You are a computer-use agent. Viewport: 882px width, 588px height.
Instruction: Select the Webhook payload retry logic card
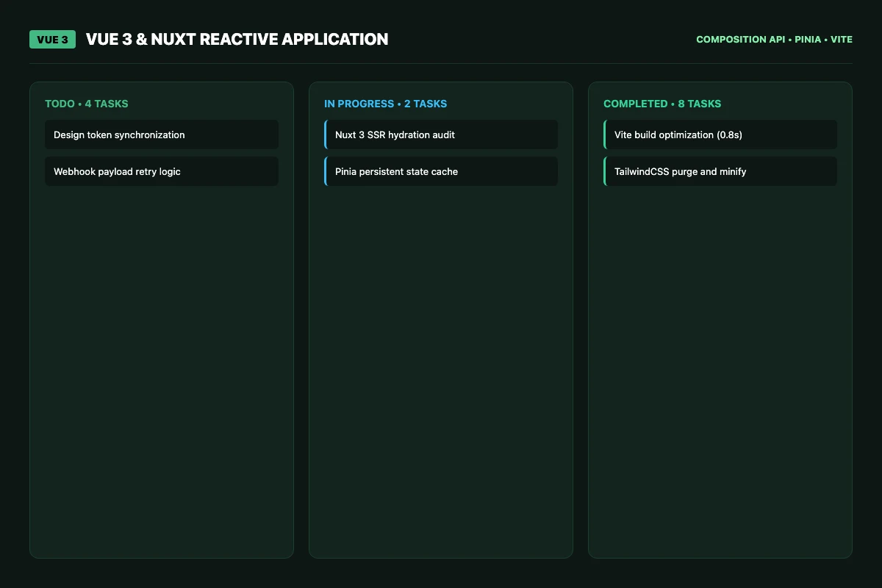coord(162,171)
